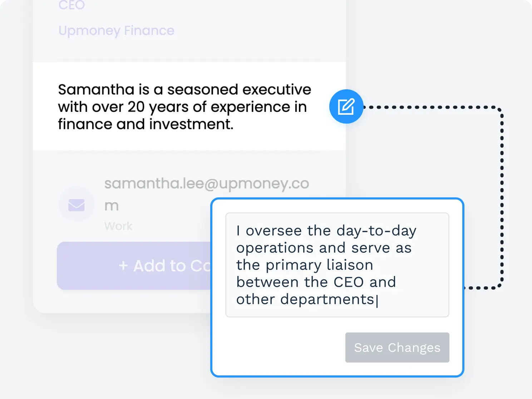
Task: Click the CEO job title text
Action: (72, 5)
